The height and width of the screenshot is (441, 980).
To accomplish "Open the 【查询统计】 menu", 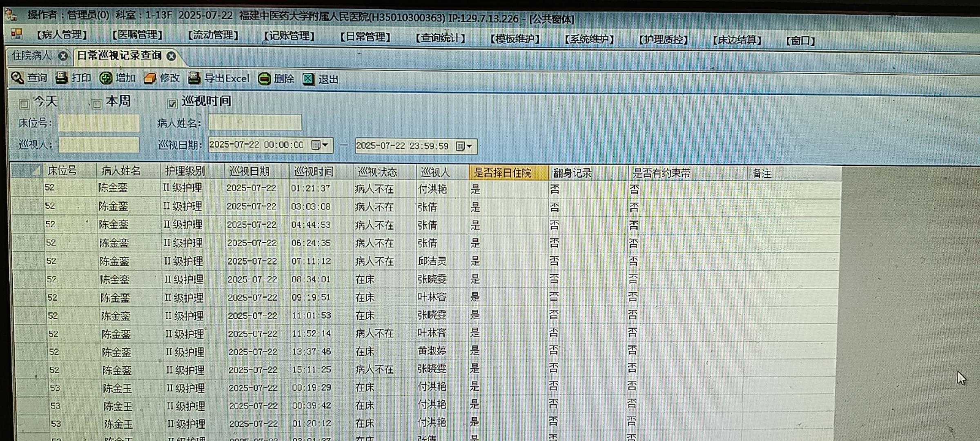I will [x=440, y=38].
